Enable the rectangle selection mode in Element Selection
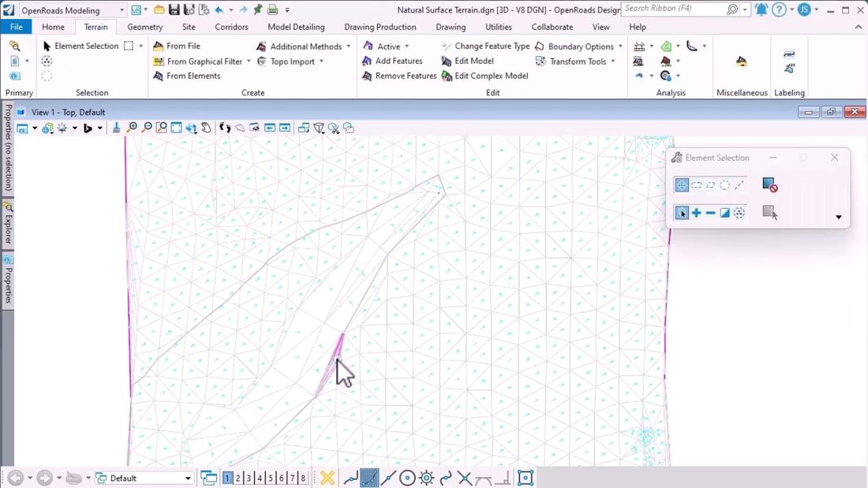This screenshot has height=488, width=868. click(x=696, y=184)
